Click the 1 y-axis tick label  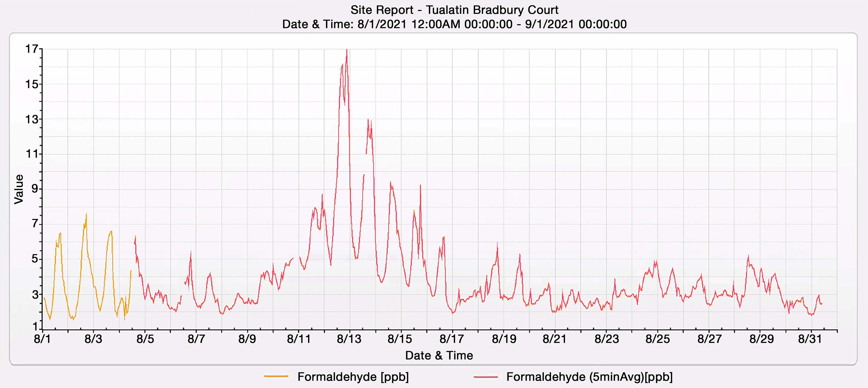[x=35, y=326]
